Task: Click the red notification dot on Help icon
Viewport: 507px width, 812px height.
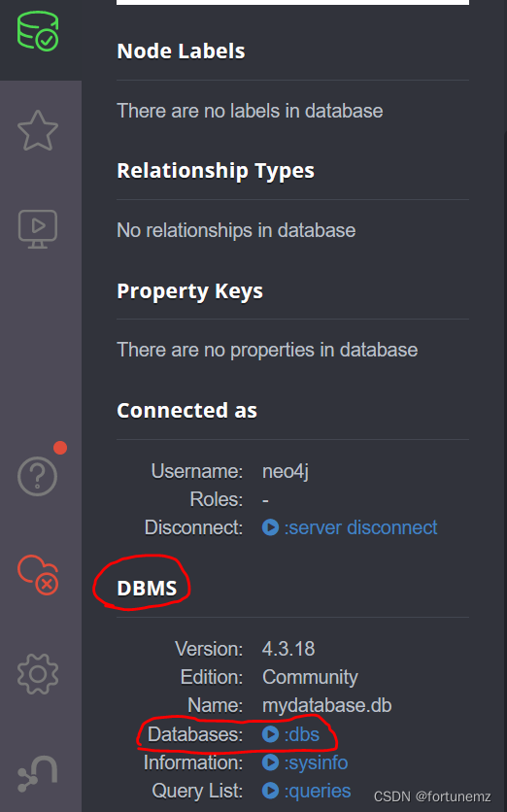Action: (x=60, y=448)
